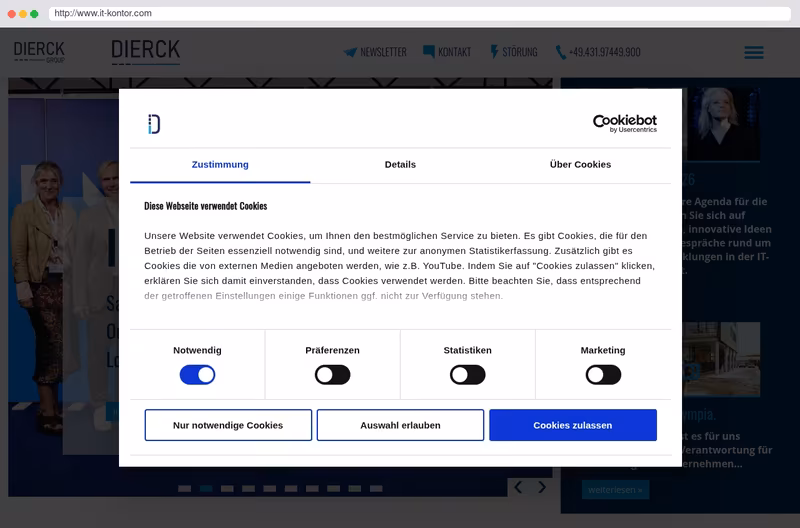Open the Newsletter link
The image size is (800, 528).
[383, 52]
